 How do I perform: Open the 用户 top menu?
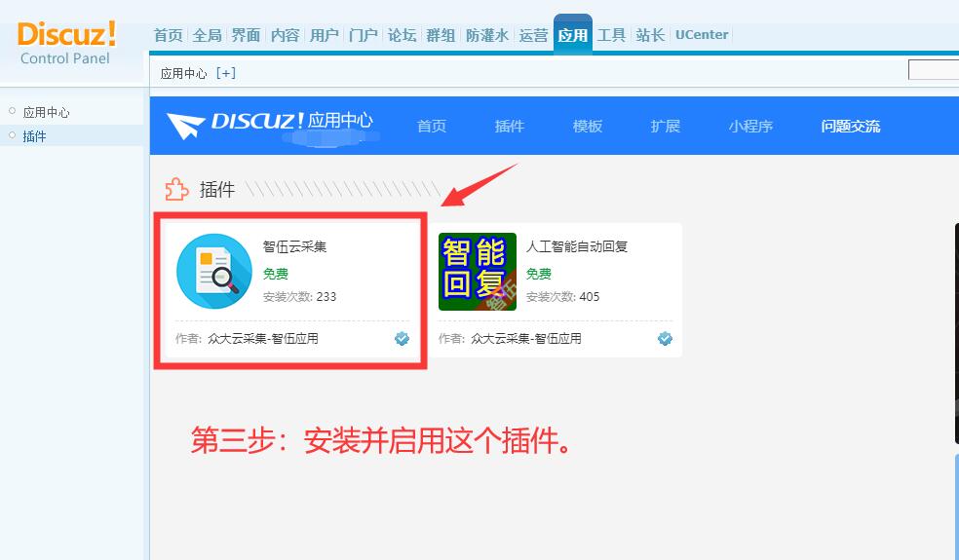tap(325, 35)
